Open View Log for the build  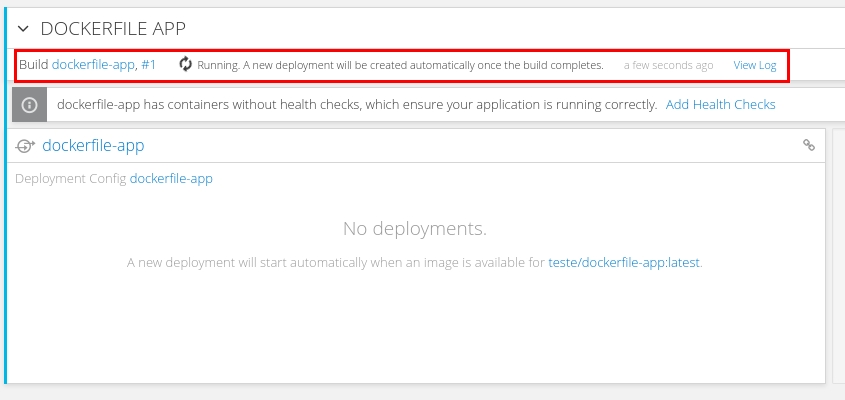(754, 65)
